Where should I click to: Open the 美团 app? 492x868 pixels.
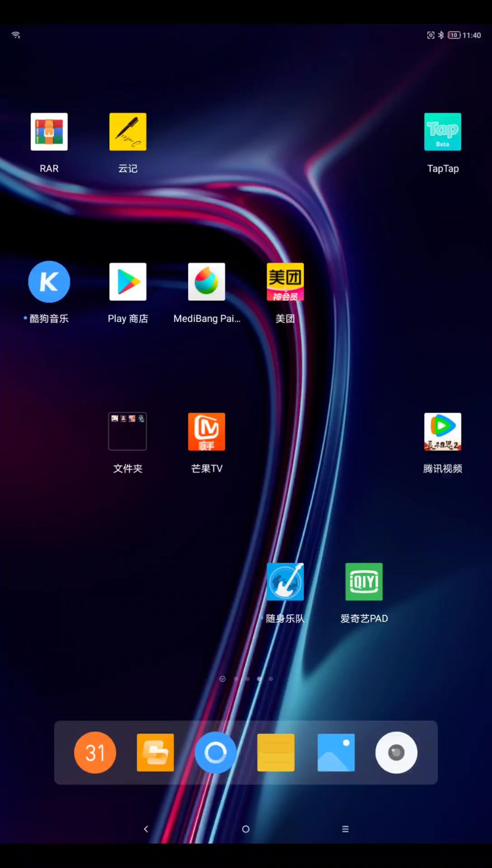(285, 281)
